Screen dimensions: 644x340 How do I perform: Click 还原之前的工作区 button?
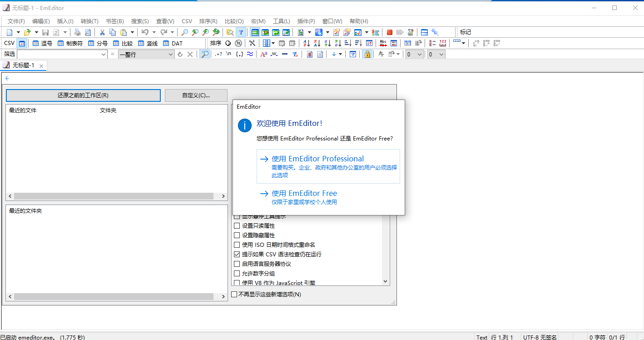pos(83,95)
